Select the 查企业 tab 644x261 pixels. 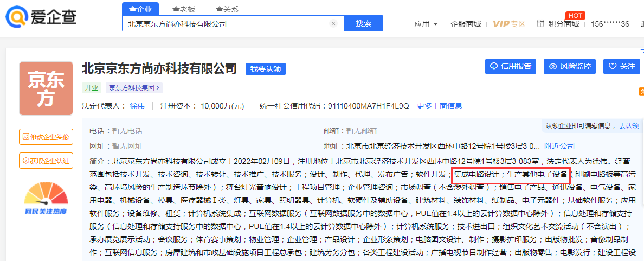[x=140, y=9]
